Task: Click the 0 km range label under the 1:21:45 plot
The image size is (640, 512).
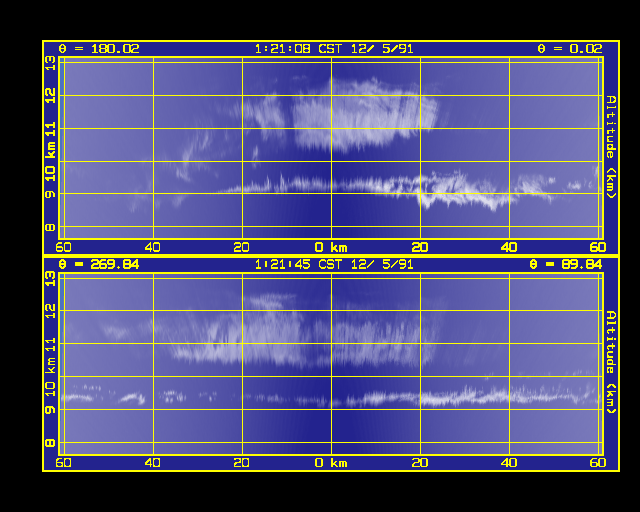Action: 331,463
